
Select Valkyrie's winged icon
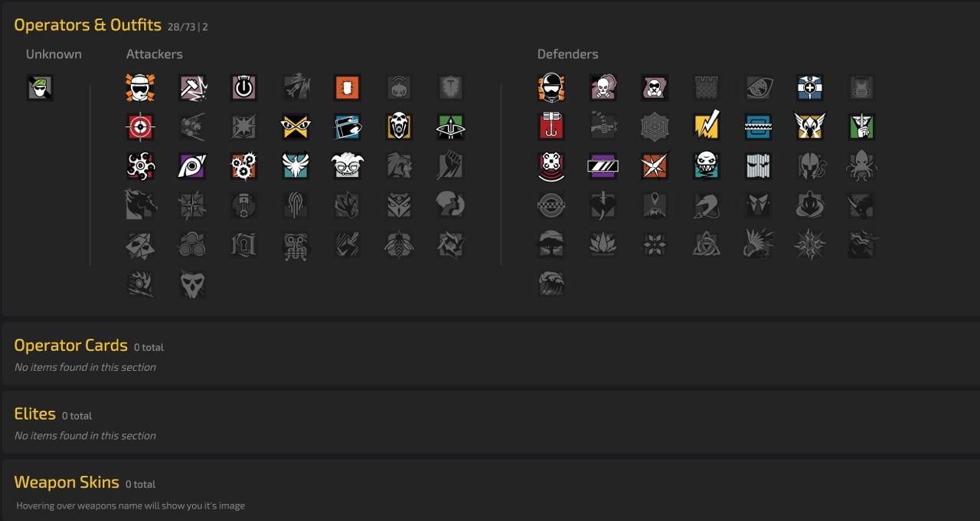(810, 127)
